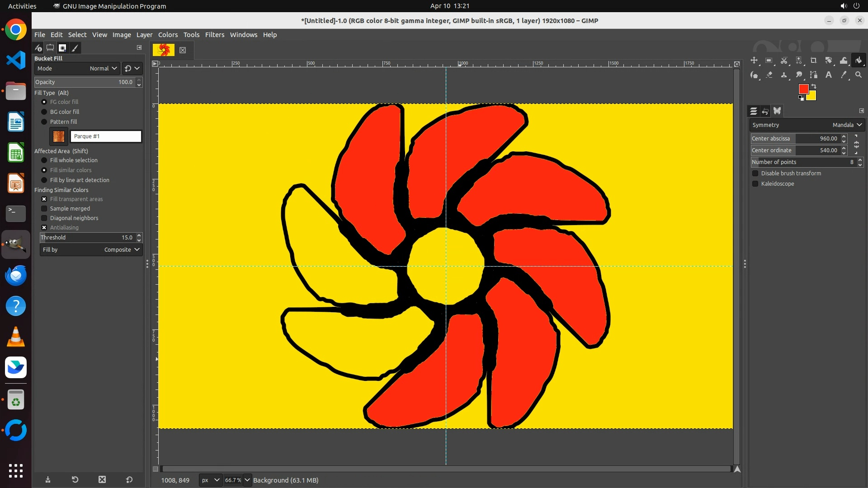Open the Filters menu
Image resolution: width=868 pixels, height=488 pixels.
pos(214,35)
